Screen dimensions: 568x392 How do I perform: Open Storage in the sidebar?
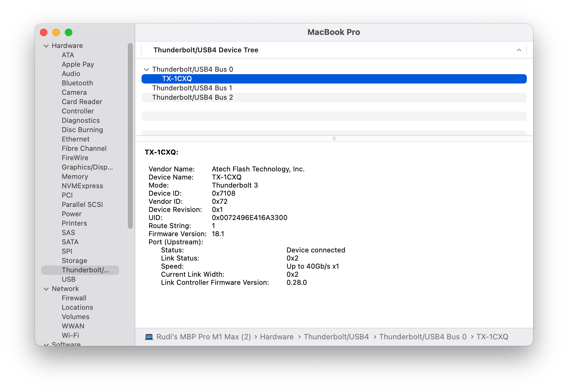coord(75,261)
